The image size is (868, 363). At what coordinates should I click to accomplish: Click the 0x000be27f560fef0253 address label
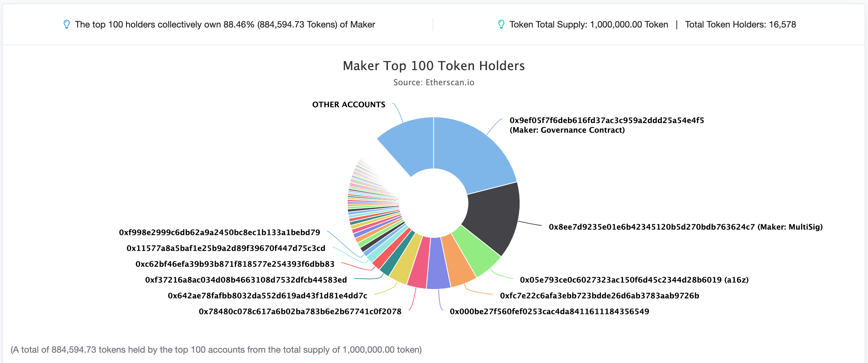[x=549, y=311]
